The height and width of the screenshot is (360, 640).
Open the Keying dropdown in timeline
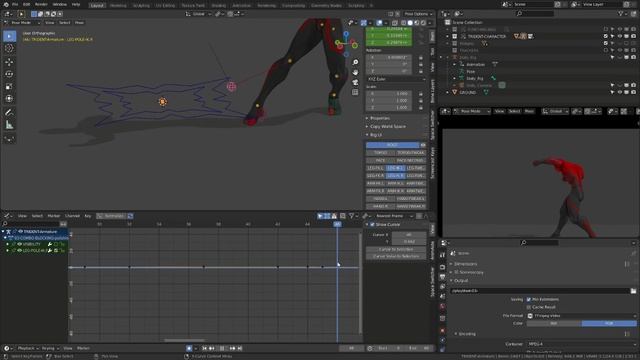[x=50, y=348]
